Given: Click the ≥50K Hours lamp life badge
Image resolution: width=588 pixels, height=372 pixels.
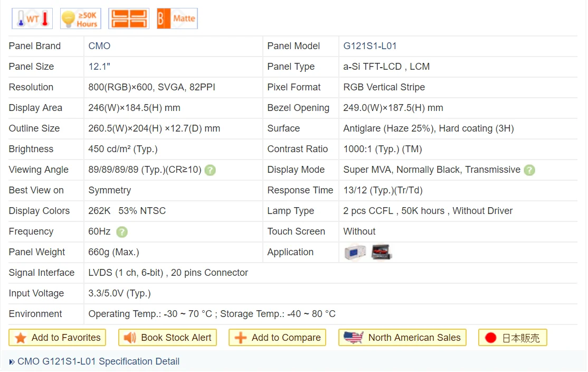Looking at the screenshot, I should coord(81,18).
